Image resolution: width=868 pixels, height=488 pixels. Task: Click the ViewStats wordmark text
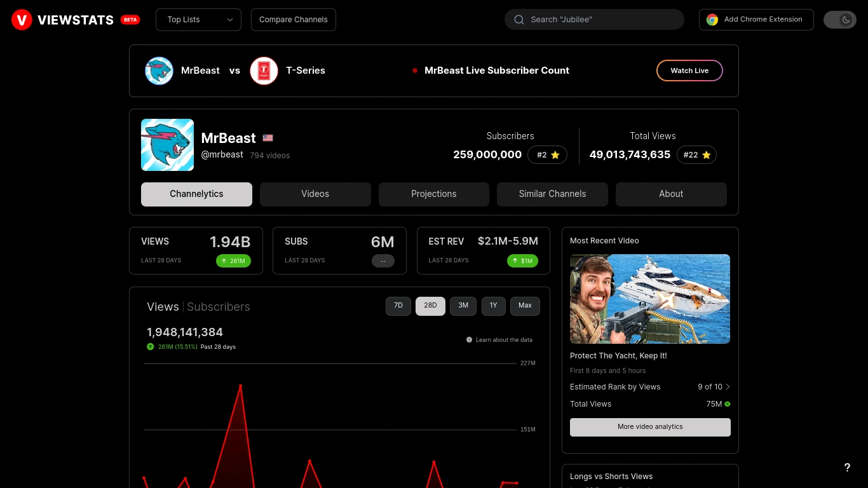pos(76,20)
